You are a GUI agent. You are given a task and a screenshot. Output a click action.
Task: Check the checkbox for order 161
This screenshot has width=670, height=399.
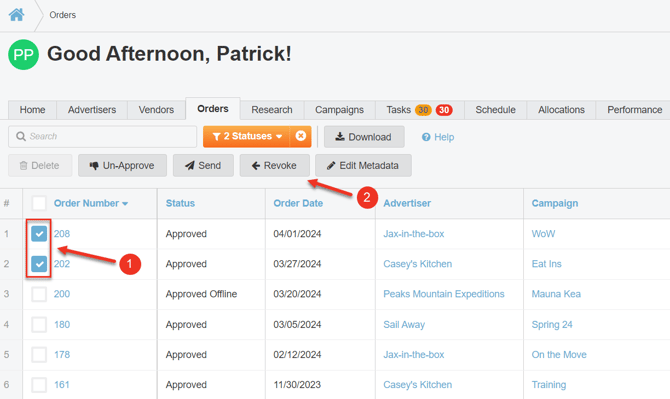click(39, 384)
